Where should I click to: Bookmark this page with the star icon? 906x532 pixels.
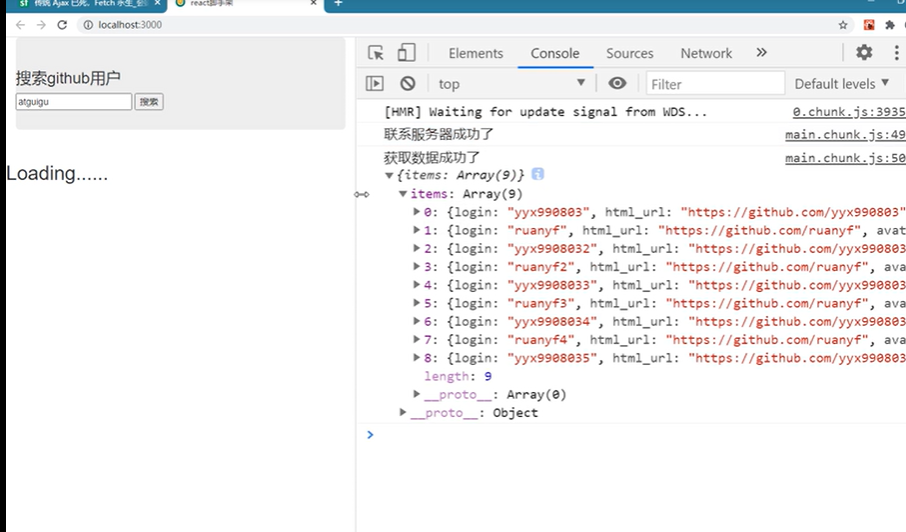click(x=843, y=25)
